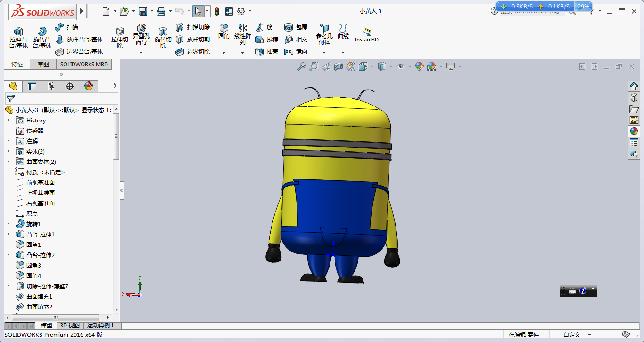The width and height of the screenshot is (644, 342).
Task: Click Zoom to Area in view toolbar
Action: point(314,67)
